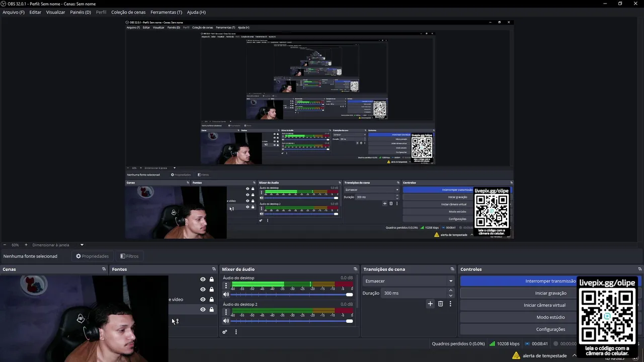Zoom in the preview with the plus icon
Image resolution: width=644 pixels, height=362 pixels.
pos(26,245)
